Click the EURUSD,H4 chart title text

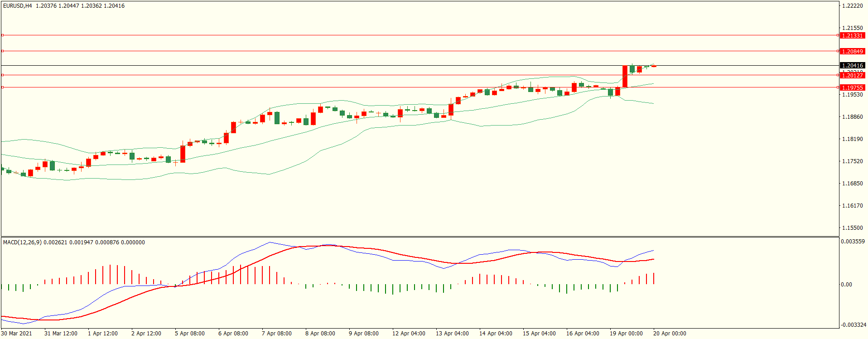(17, 6)
